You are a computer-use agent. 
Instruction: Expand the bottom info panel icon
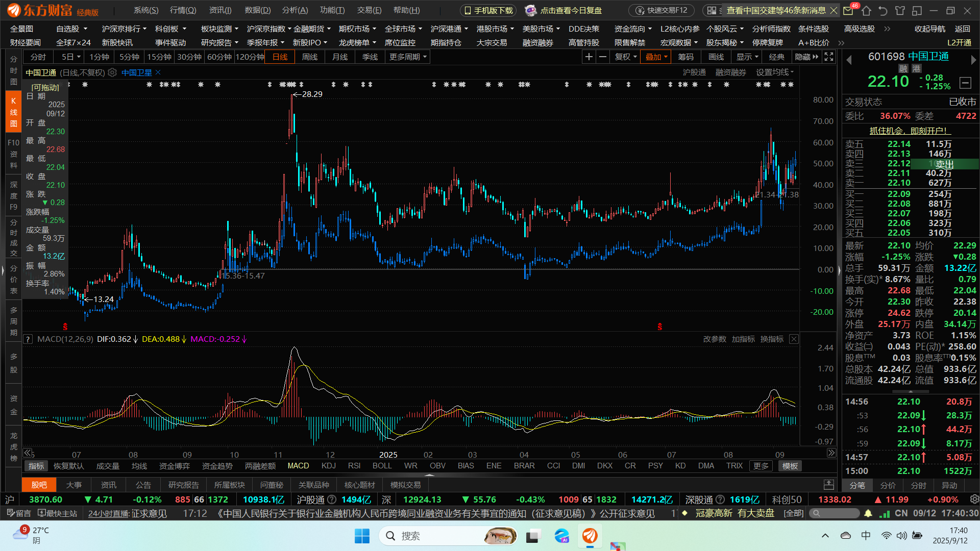tap(829, 484)
